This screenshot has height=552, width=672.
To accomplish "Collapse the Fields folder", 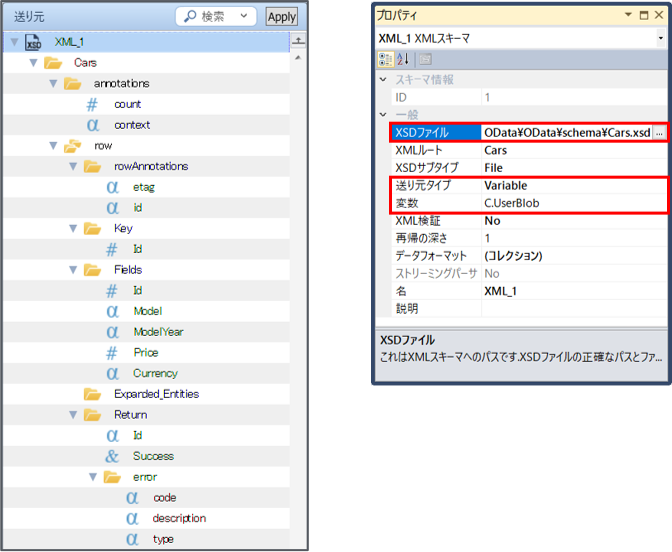I will point(73,270).
